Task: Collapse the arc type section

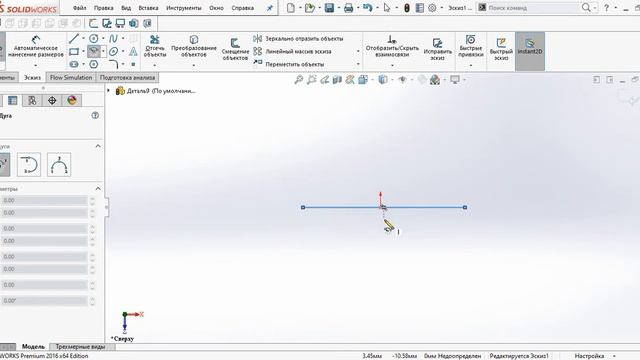Action: [x=98, y=146]
